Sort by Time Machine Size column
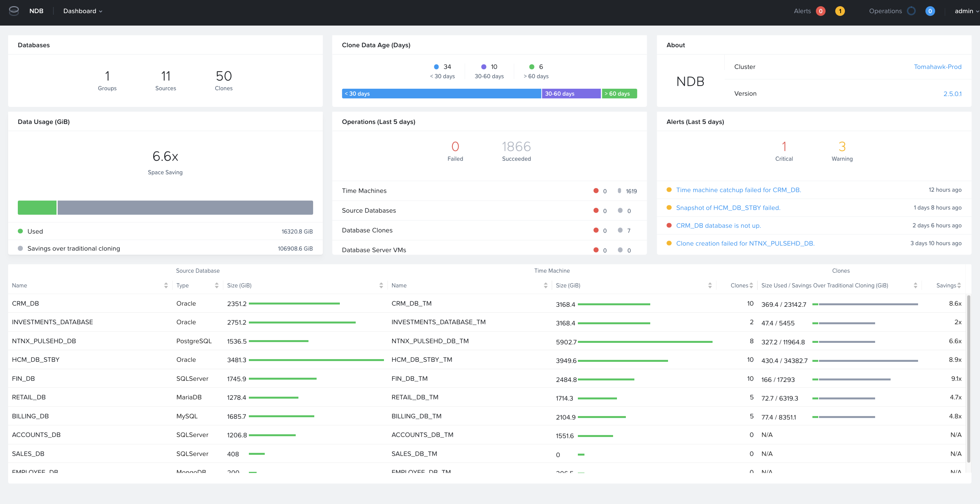The image size is (980, 504). point(709,286)
